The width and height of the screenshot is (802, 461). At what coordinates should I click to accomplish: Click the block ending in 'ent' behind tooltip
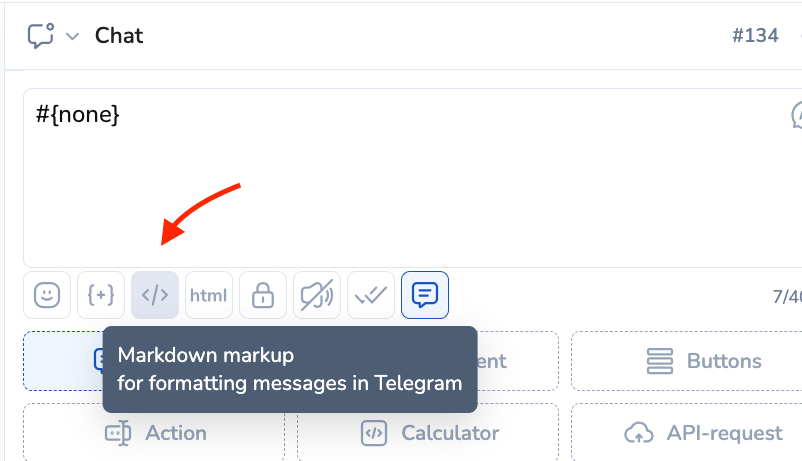[518, 361]
